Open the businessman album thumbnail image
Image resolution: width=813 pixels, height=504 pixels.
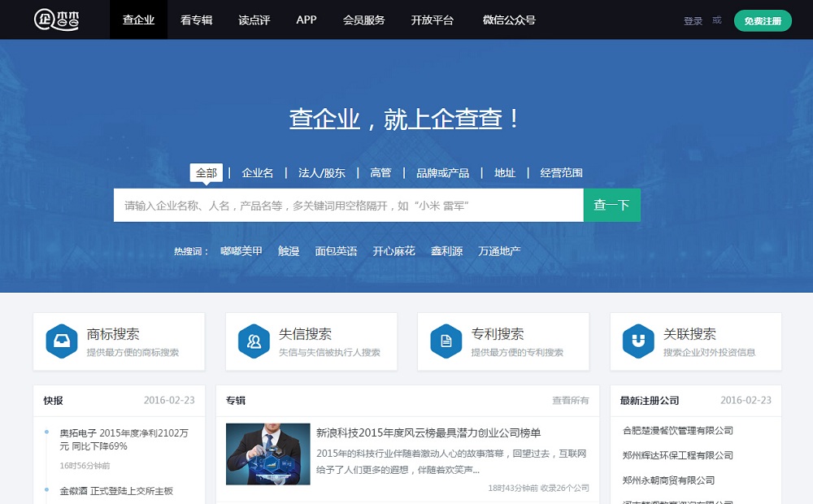(268, 454)
